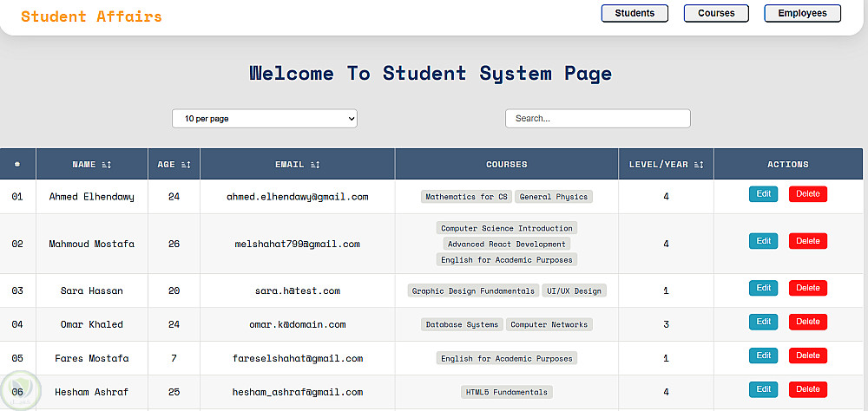The height and width of the screenshot is (411, 868).
Task: Click the sort icon beside NAME header
Action: pyautogui.click(x=107, y=165)
